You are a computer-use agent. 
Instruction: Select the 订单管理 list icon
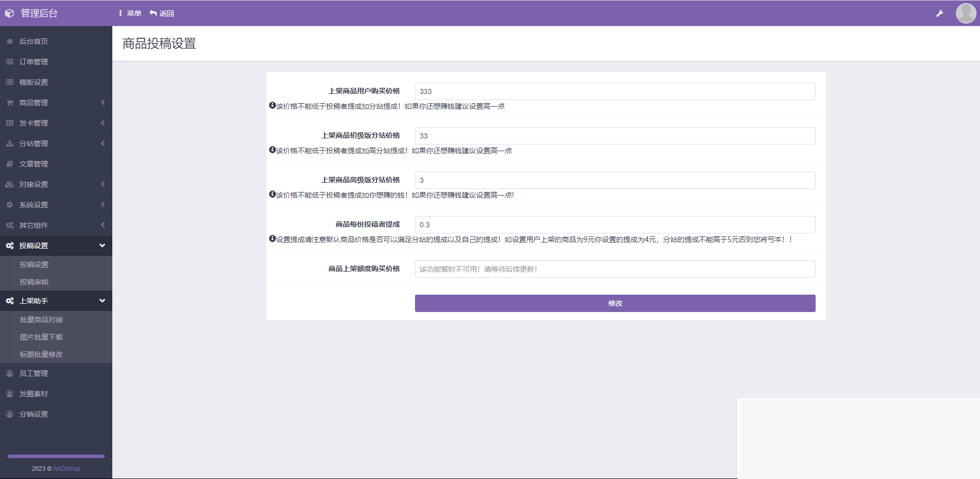coord(9,61)
